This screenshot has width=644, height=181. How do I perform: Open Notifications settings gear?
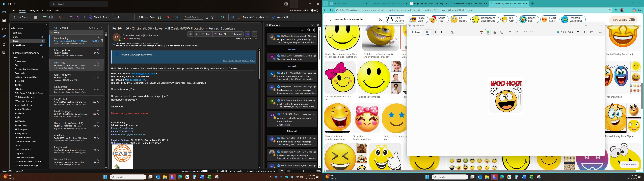click(x=314, y=30)
